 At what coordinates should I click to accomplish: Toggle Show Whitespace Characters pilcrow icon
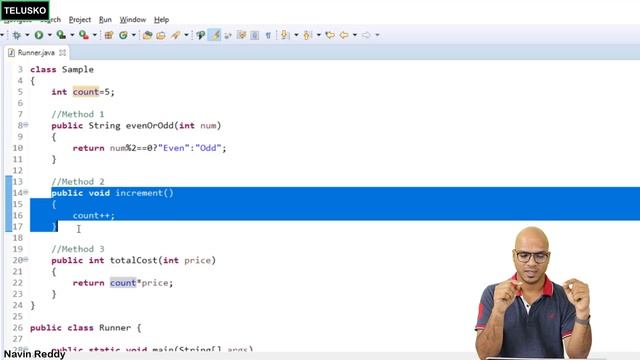pos(268,35)
